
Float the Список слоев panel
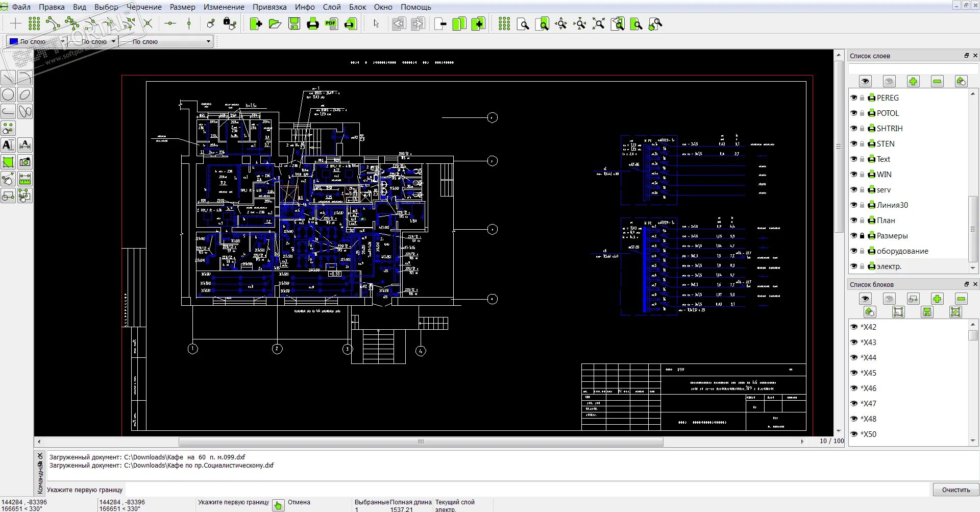966,56
